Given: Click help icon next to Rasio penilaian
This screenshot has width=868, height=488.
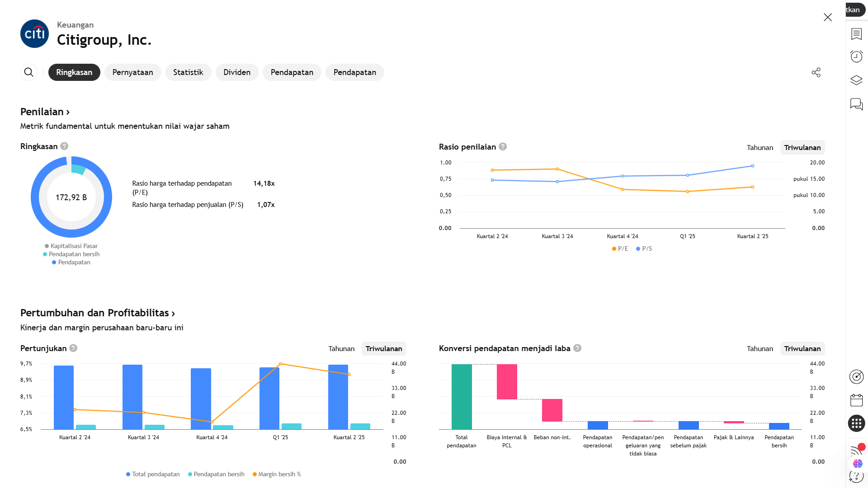Looking at the screenshot, I should coord(503,147).
